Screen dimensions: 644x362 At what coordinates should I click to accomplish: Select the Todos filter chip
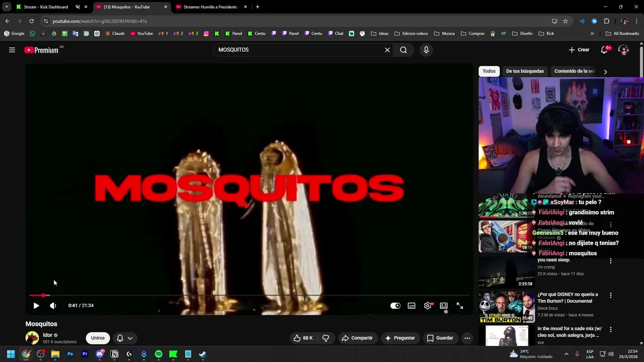[x=489, y=71]
